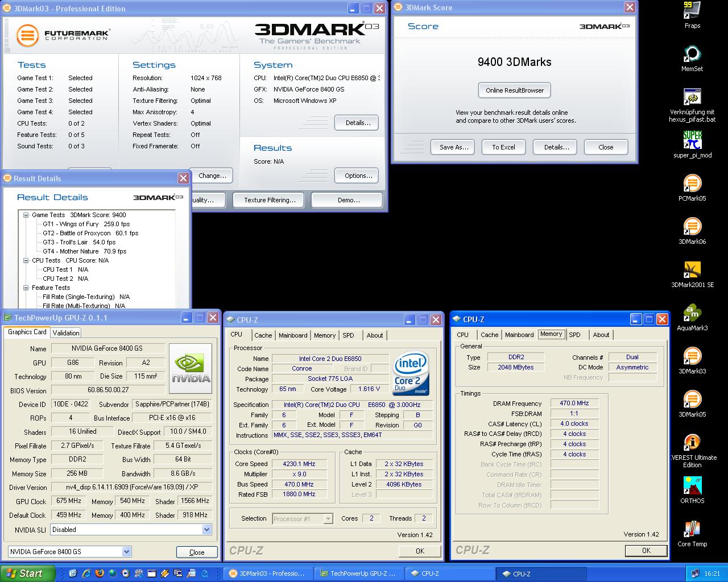This screenshot has height=582, width=728.
Task: Open 3DMark2001 SE desktop shortcut
Action: click(x=692, y=275)
